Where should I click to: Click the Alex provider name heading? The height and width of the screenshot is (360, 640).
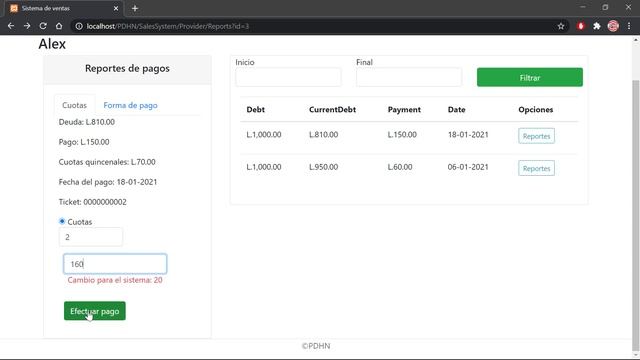(x=52, y=44)
